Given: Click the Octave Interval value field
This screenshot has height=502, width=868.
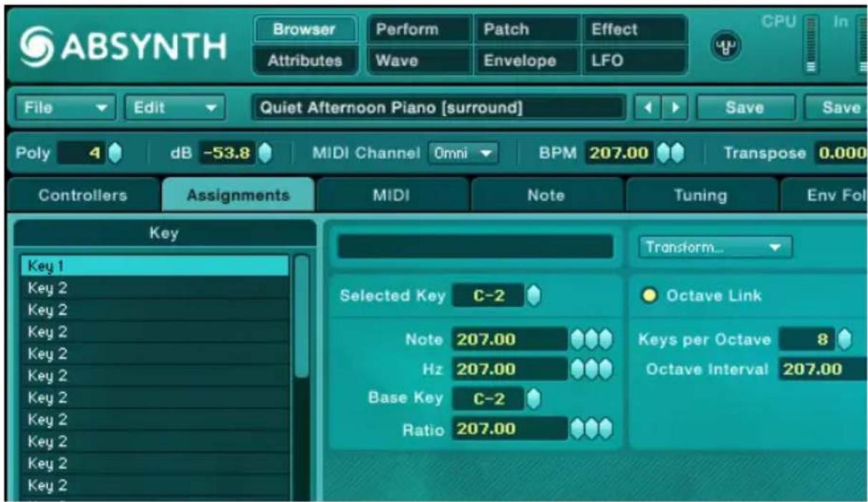Looking at the screenshot, I should click(x=823, y=370).
